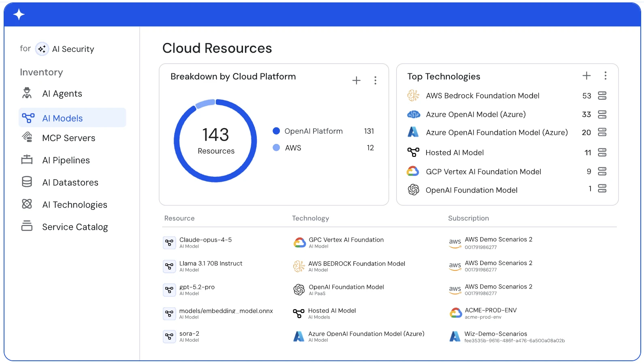Screen dimensions: 644x364
Task: Click the model icon beside Claude-opus-4-5
Action: [x=169, y=242]
